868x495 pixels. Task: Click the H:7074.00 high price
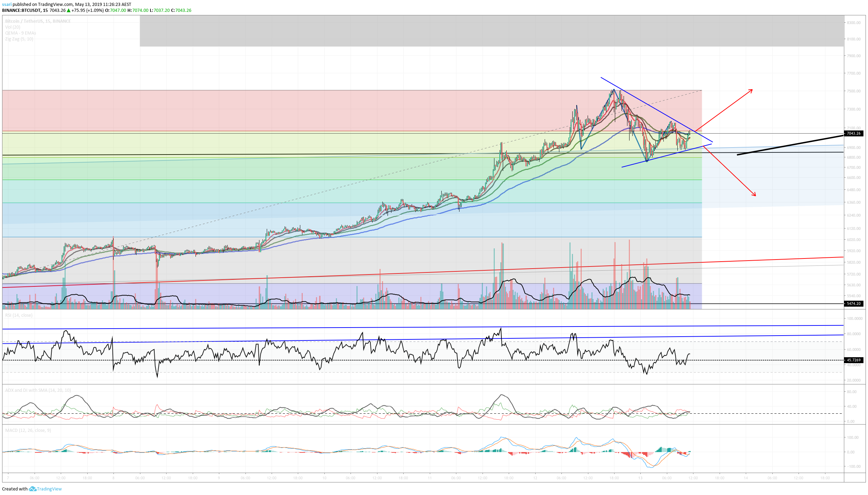138,10
